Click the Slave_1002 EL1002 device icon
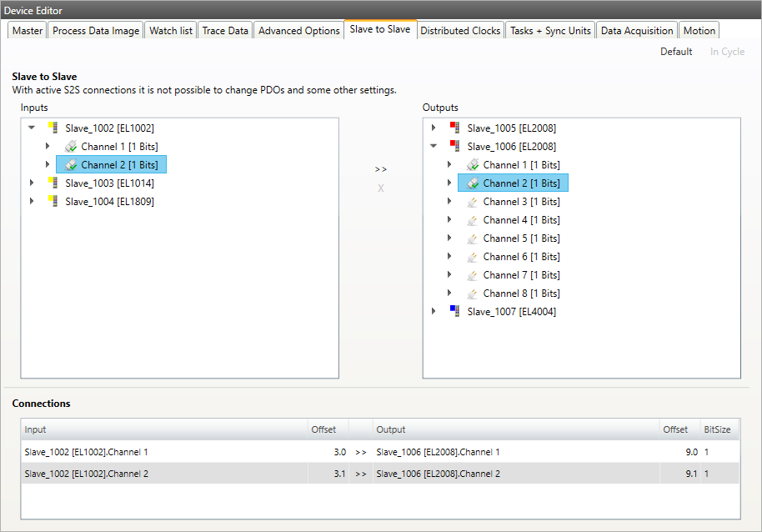 pos(54,128)
